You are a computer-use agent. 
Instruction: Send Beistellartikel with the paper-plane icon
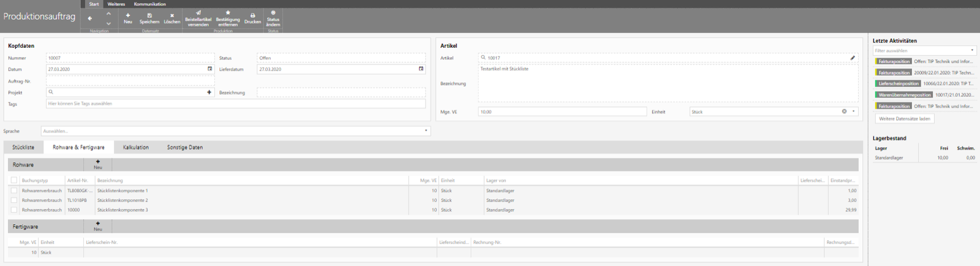[x=198, y=18]
